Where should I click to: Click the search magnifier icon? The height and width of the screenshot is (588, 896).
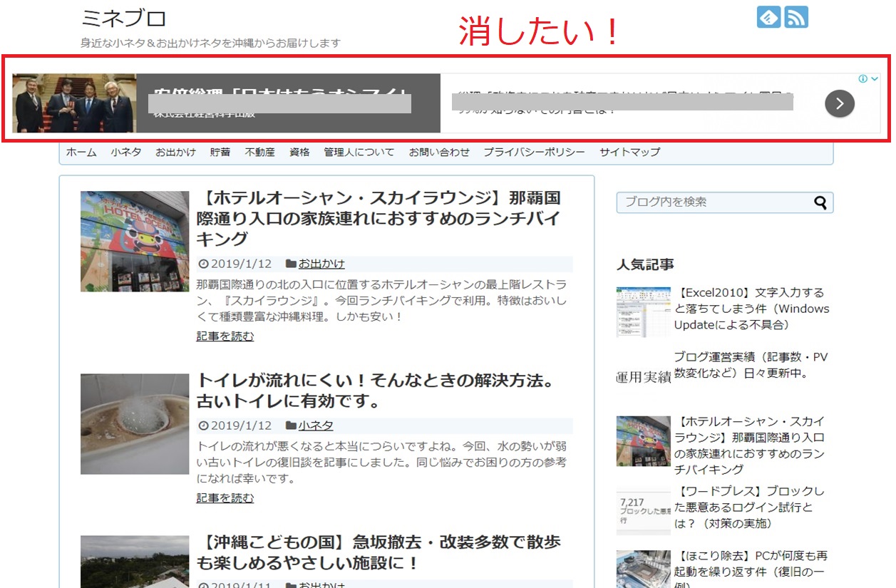(x=820, y=202)
